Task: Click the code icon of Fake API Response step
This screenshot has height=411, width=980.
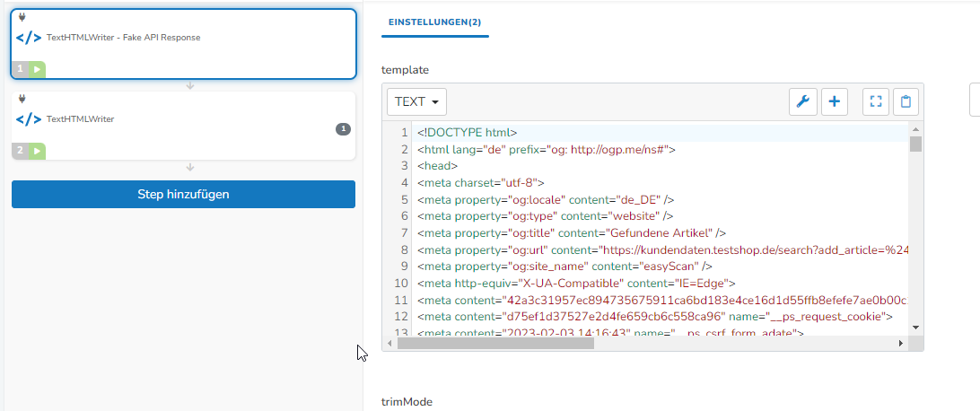Action: pos(29,38)
